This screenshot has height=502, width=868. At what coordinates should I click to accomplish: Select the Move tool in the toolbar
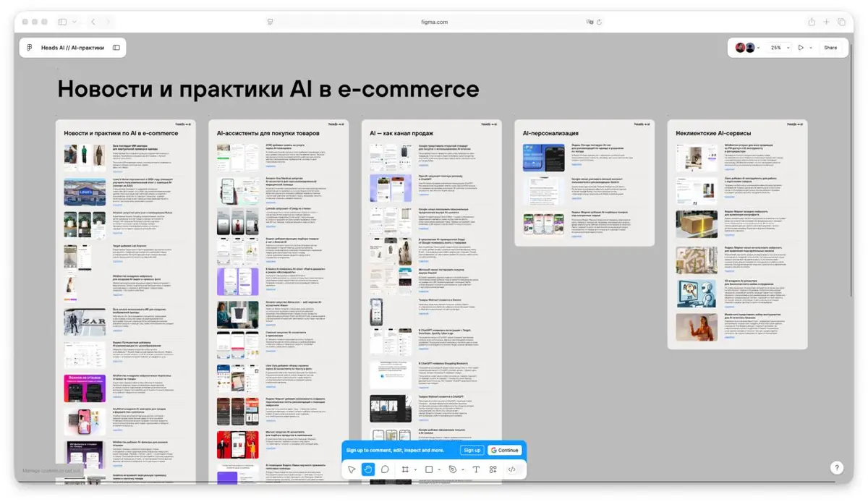pyautogui.click(x=352, y=469)
